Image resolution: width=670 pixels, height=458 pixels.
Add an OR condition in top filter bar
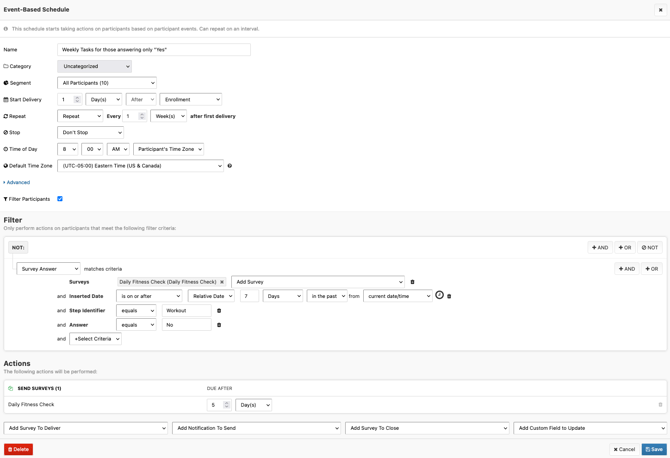624,247
